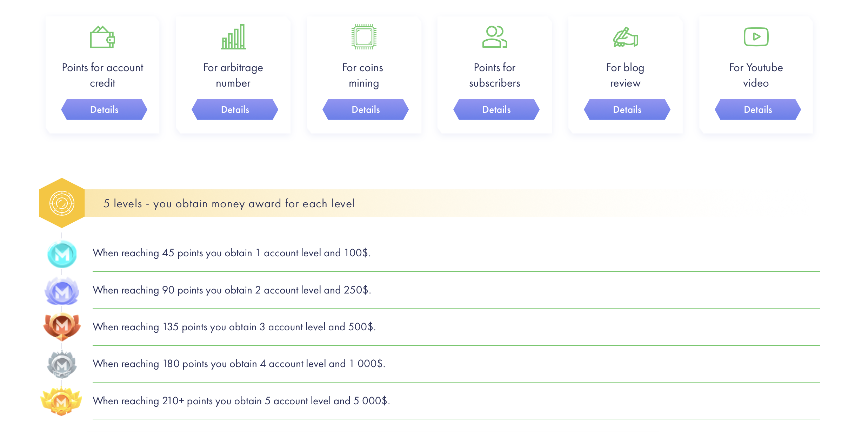Image resolution: width=868 pixels, height=432 pixels.
Task: Click 'For coins mining' title
Action: point(363,75)
